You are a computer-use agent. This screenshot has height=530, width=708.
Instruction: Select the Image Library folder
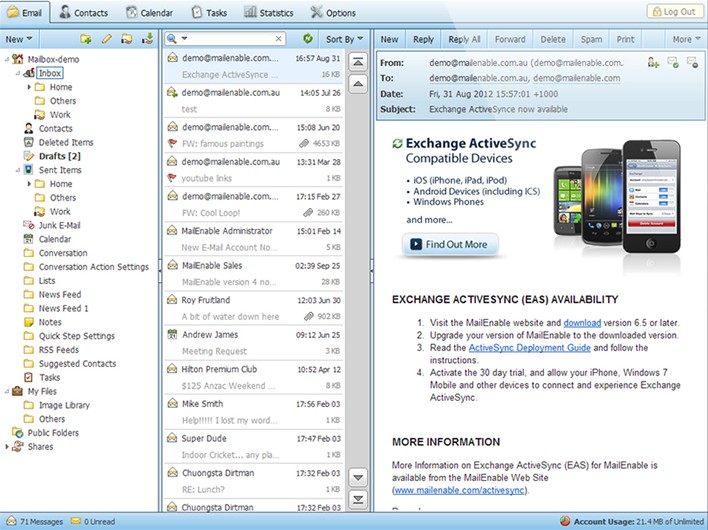pyautogui.click(x=64, y=405)
